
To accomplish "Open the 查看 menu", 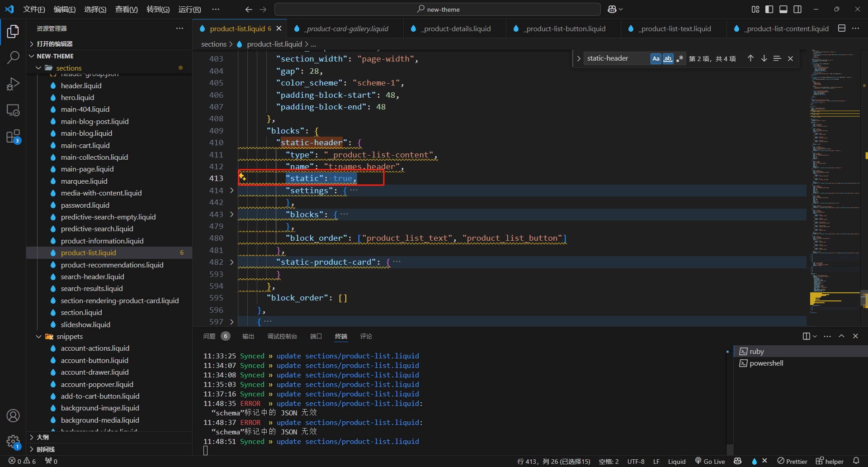I will point(126,9).
